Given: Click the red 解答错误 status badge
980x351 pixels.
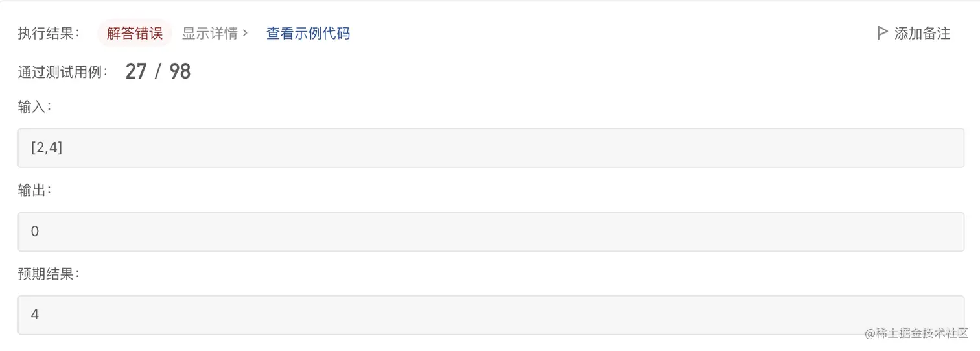Looking at the screenshot, I should click(x=135, y=33).
